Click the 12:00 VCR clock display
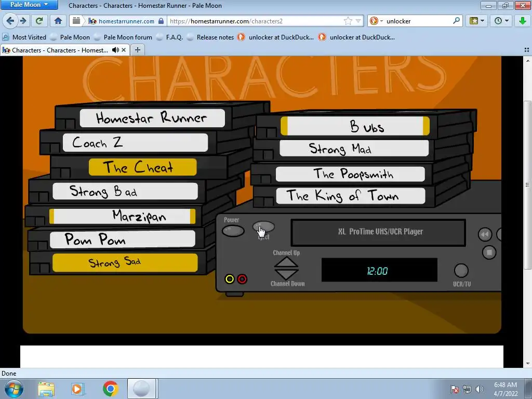Screen dimensions: 532x399 coord(379,270)
